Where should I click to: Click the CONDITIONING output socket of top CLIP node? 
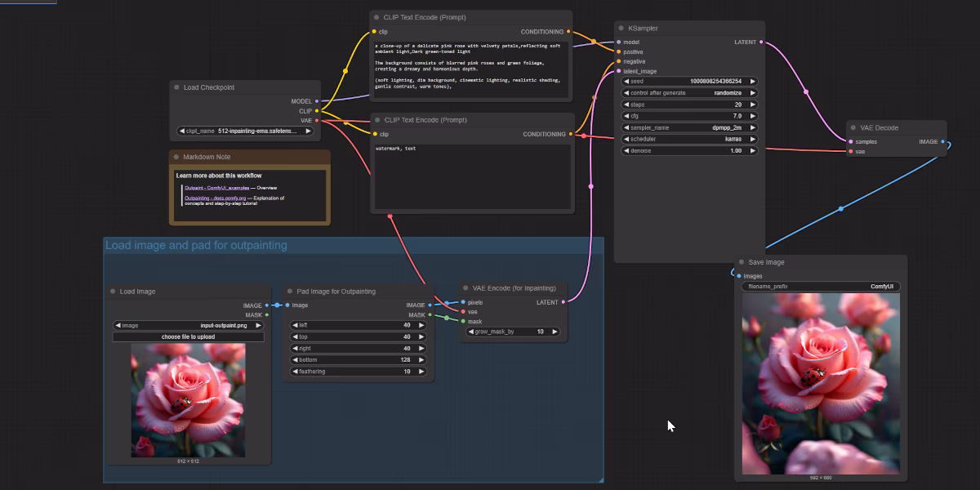click(x=569, y=32)
